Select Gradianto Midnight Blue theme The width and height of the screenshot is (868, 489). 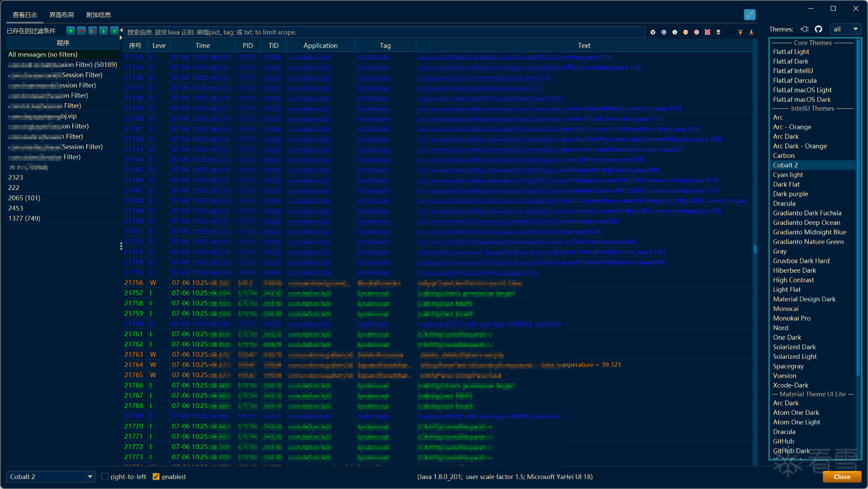pyautogui.click(x=809, y=232)
